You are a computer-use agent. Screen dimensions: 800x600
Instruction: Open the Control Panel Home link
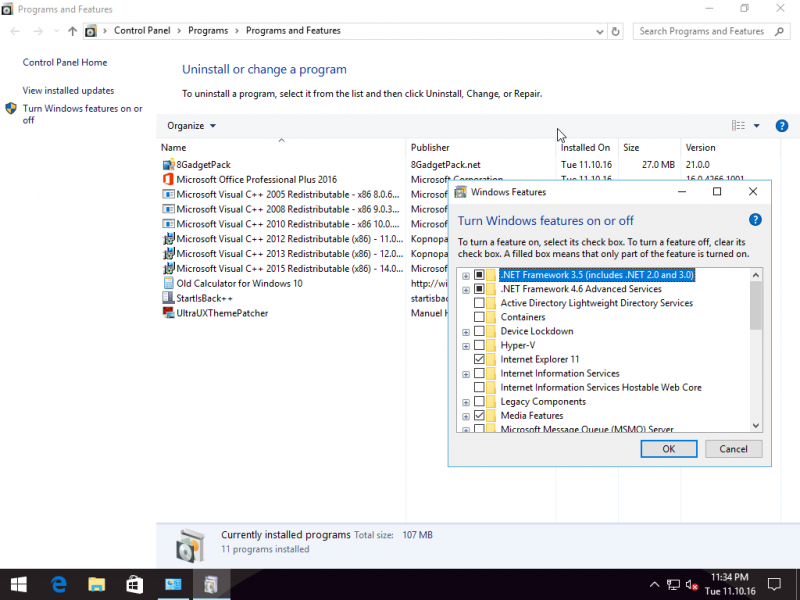(65, 62)
